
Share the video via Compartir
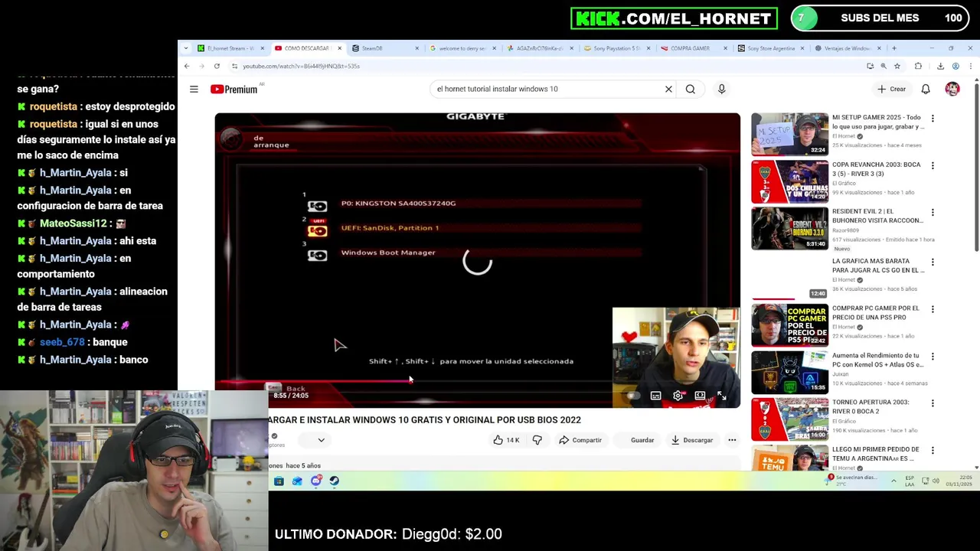click(580, 440)
